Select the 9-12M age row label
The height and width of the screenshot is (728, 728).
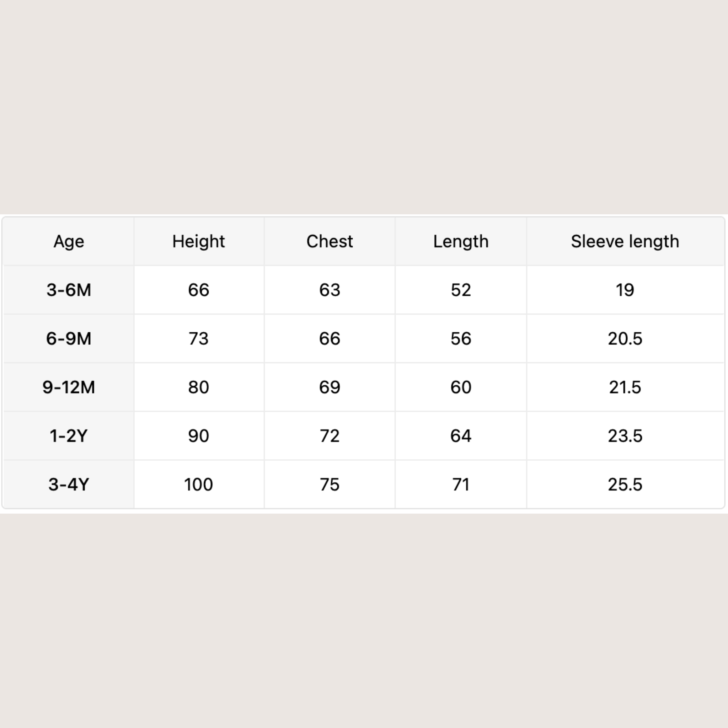pyautogui.click(x=69, y=387)
